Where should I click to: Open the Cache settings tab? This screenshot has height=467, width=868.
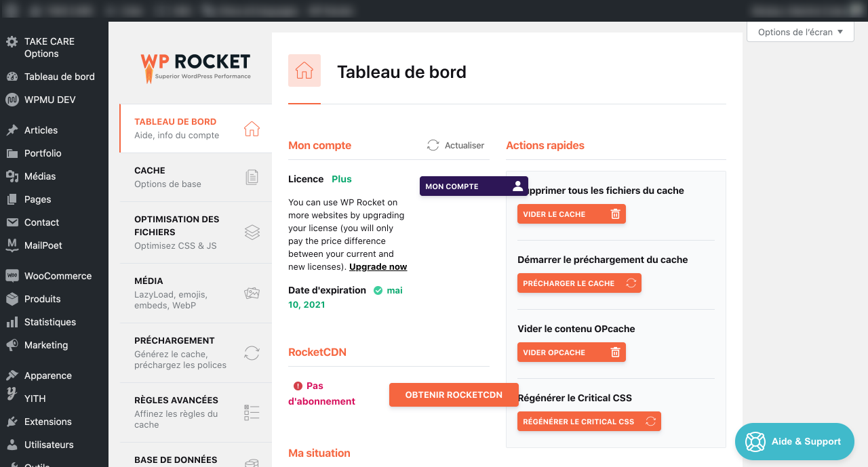click(195, 177)
